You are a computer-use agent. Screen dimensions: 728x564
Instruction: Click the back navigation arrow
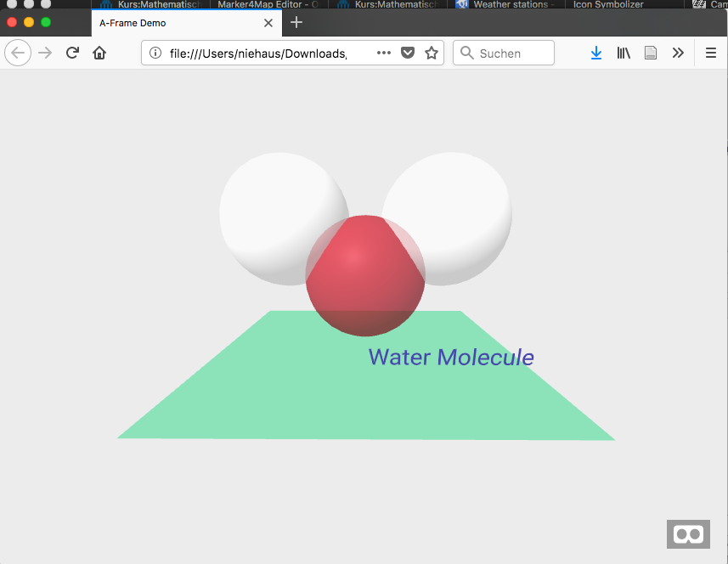(x=17, y=53)
